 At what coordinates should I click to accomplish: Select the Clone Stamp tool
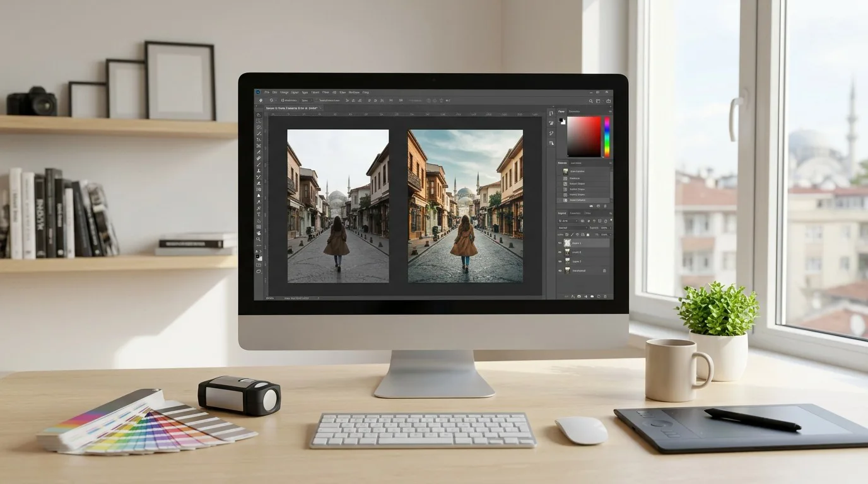(259, 171)
